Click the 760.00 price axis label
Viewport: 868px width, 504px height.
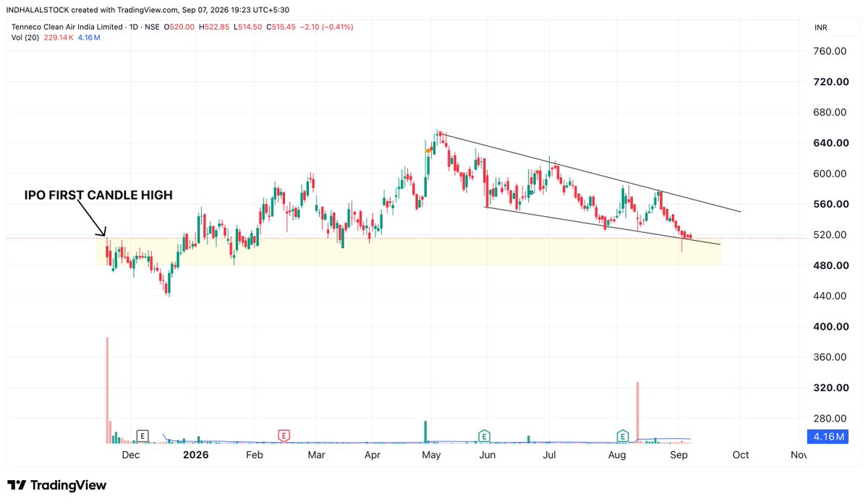(x=830, y=51)
